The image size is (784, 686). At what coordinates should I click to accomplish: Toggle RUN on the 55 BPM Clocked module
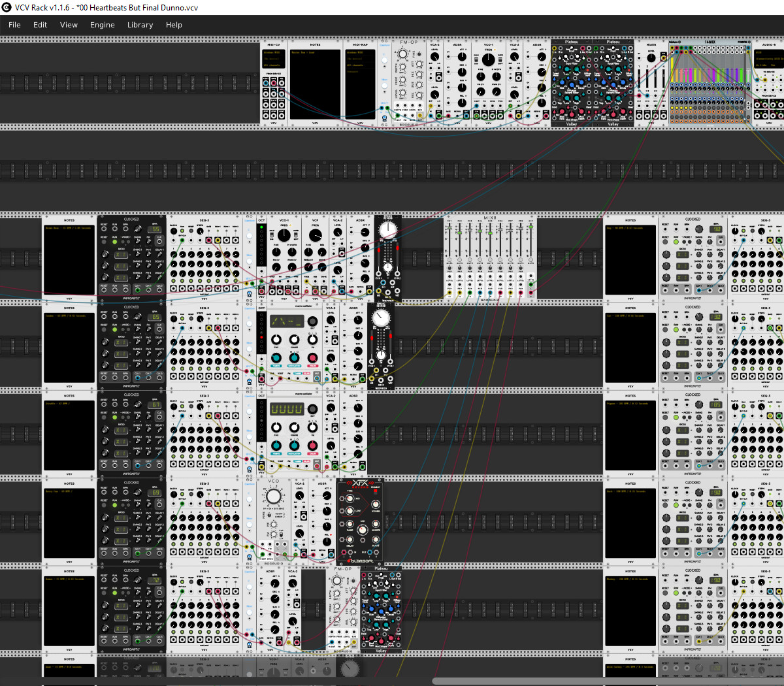(x=115, y=242)
